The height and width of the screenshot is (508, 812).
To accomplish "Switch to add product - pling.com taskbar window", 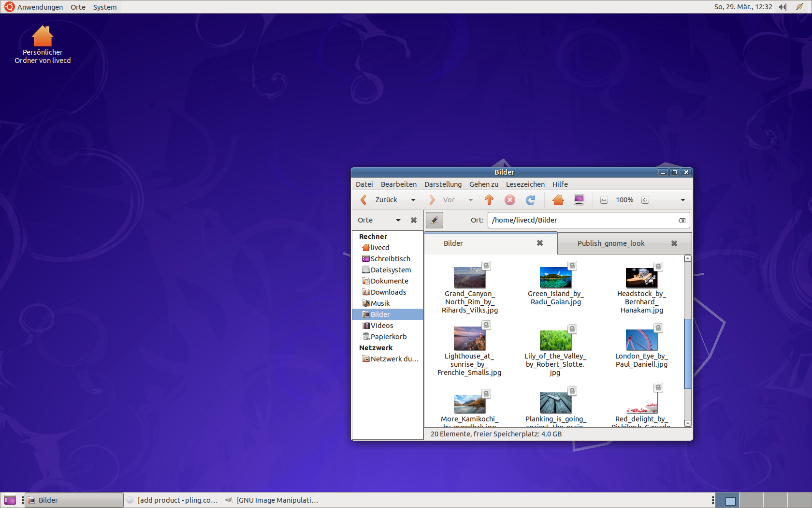I will click(x=172, y=500).
